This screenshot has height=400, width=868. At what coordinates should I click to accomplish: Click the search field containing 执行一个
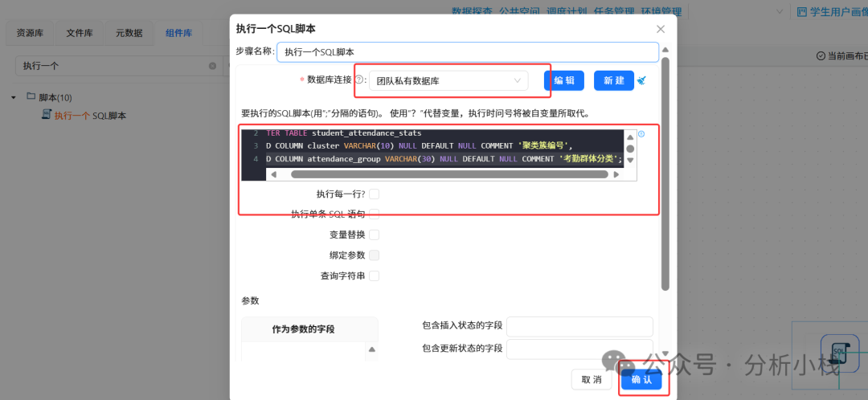point(118,66)
